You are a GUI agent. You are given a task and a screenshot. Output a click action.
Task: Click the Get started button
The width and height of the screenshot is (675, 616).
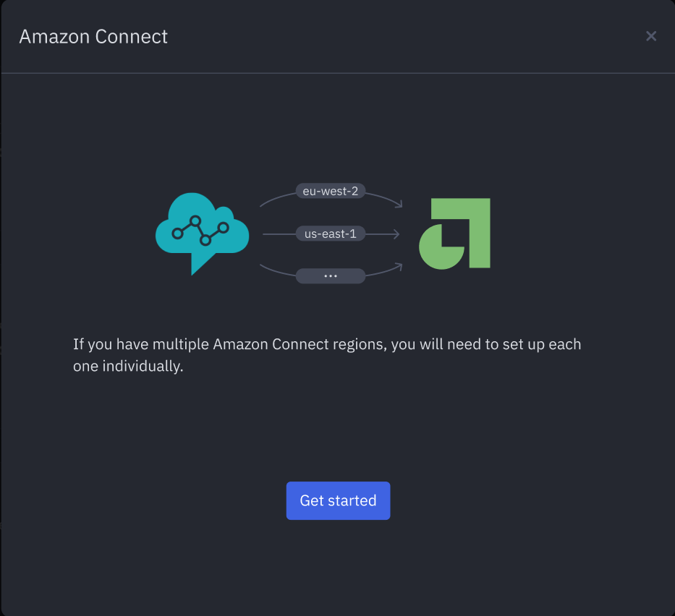338,500
